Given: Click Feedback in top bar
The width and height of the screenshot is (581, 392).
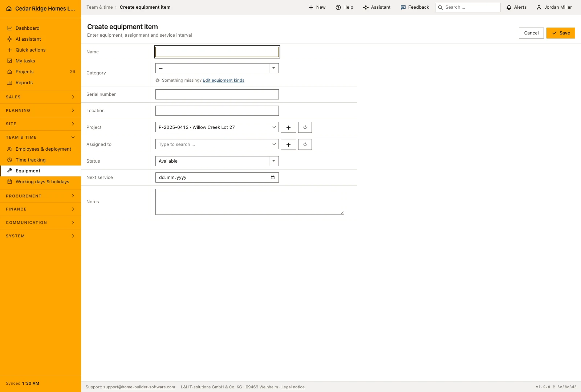Looking at the screenshot, I should coord(415,7).
